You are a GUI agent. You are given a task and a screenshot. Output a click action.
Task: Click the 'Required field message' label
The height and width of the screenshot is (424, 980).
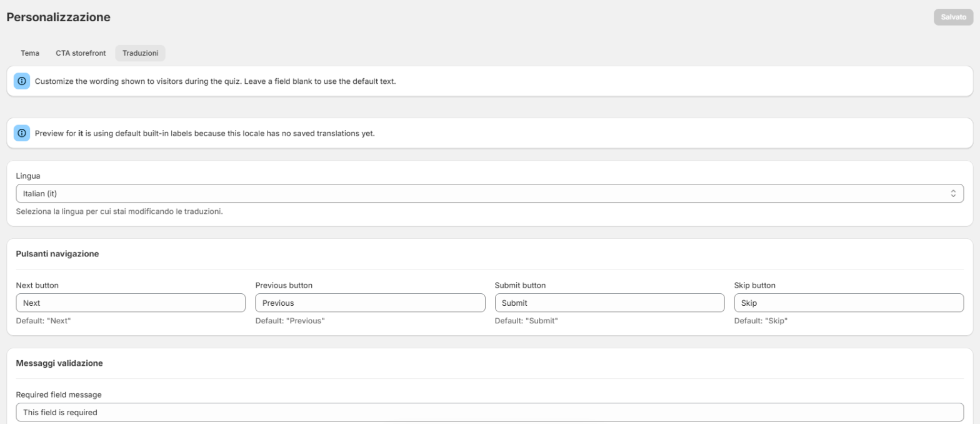59,395
